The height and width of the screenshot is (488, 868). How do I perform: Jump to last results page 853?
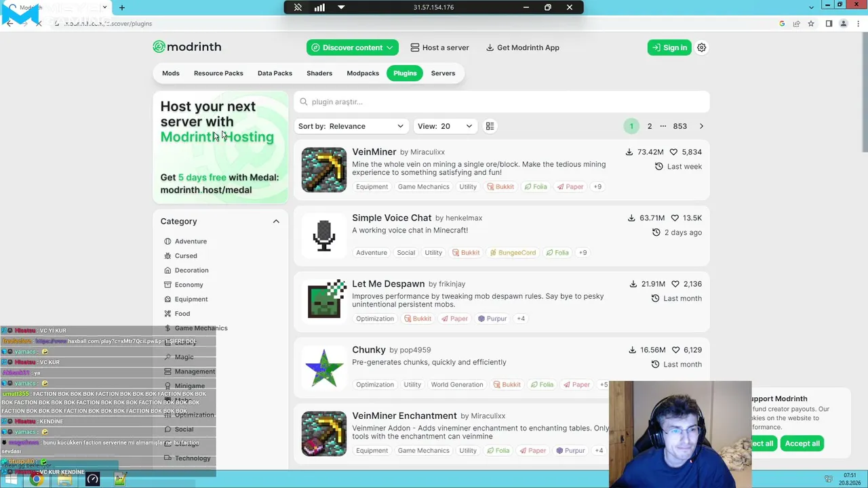(679, 126)
